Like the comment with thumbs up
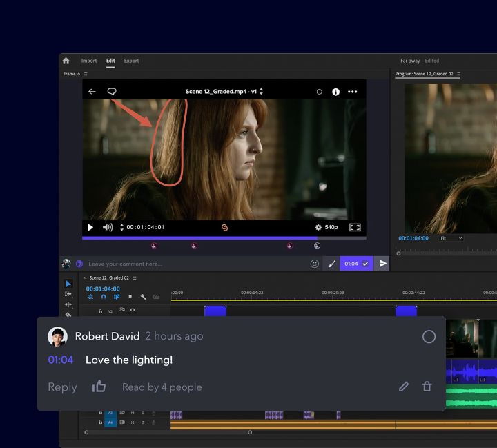497x448 pixels. coord(99,387)
